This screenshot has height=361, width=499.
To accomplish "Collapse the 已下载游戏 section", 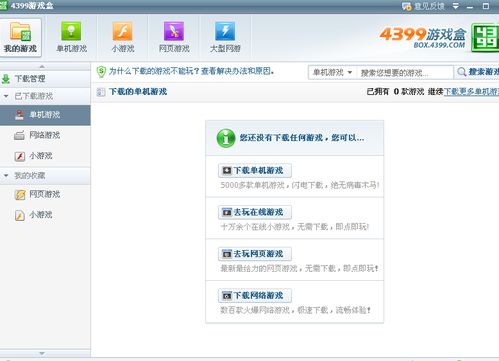I will click(6, 96).
